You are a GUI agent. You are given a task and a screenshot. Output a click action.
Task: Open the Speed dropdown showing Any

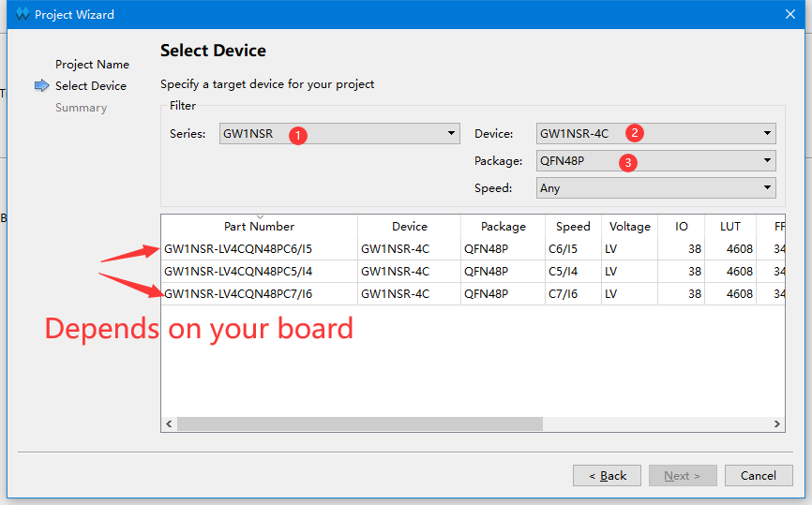tap(655, 187)
